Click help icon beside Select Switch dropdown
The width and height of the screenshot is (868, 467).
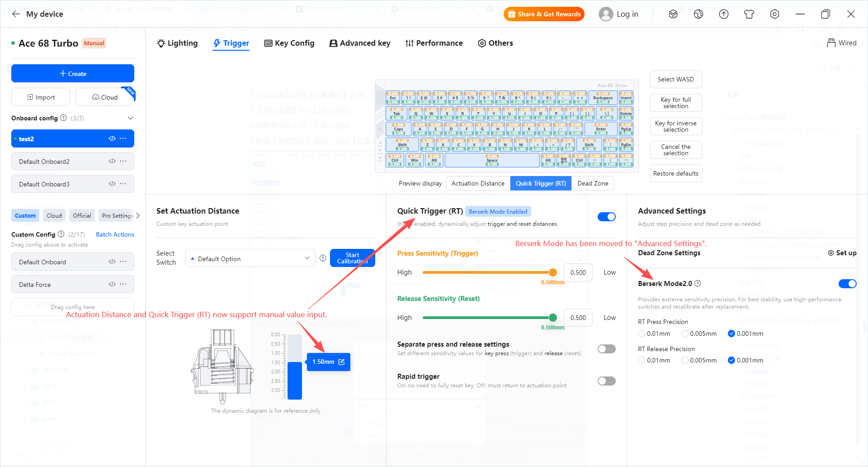tap(323, 258)
